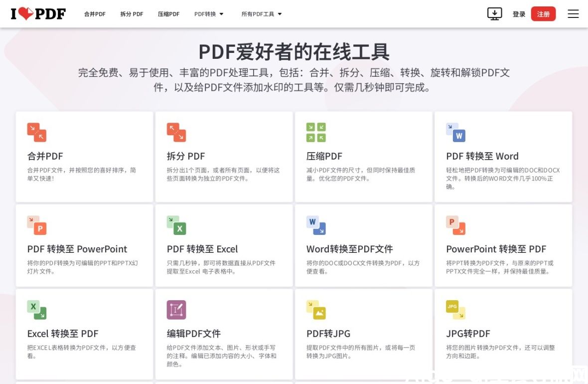Open the hamburger menu icon
This screenshot has height=384, width=588.
[x=573, y=14]
